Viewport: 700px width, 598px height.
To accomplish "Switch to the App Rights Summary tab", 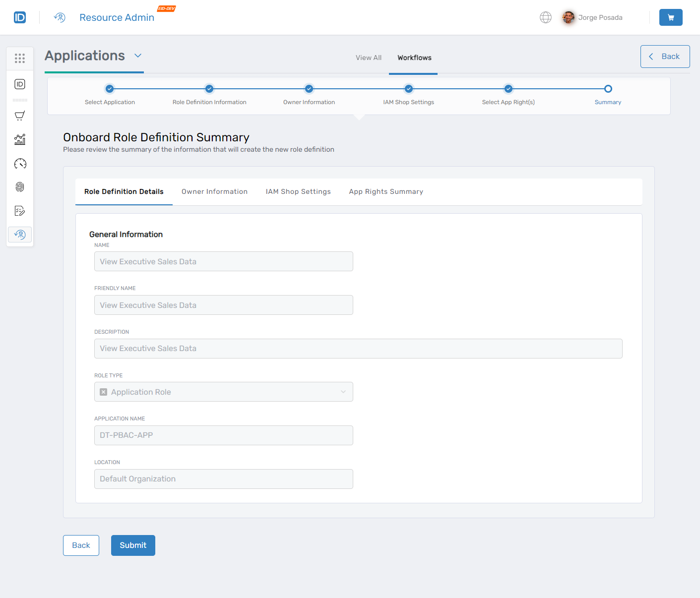I will pos(385,192).
